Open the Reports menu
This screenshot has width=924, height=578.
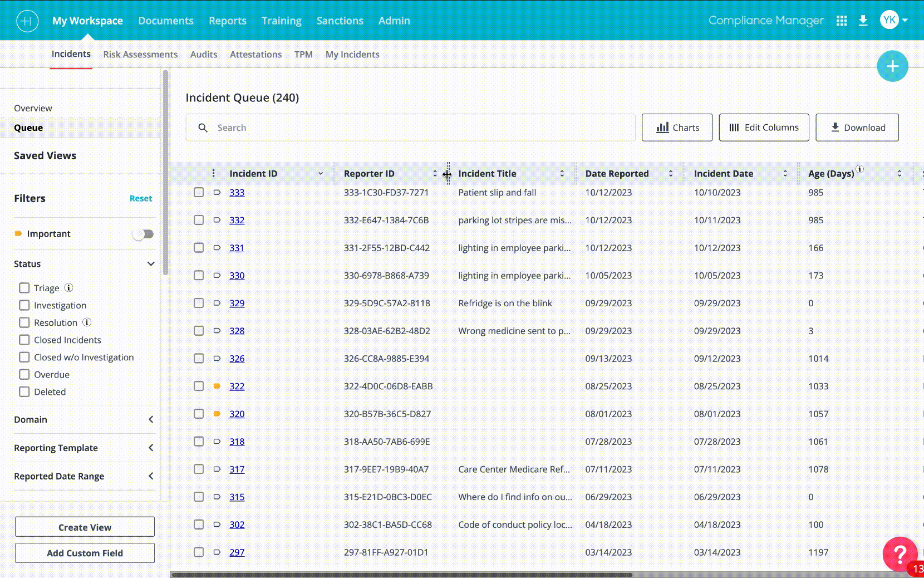[228, 21]
